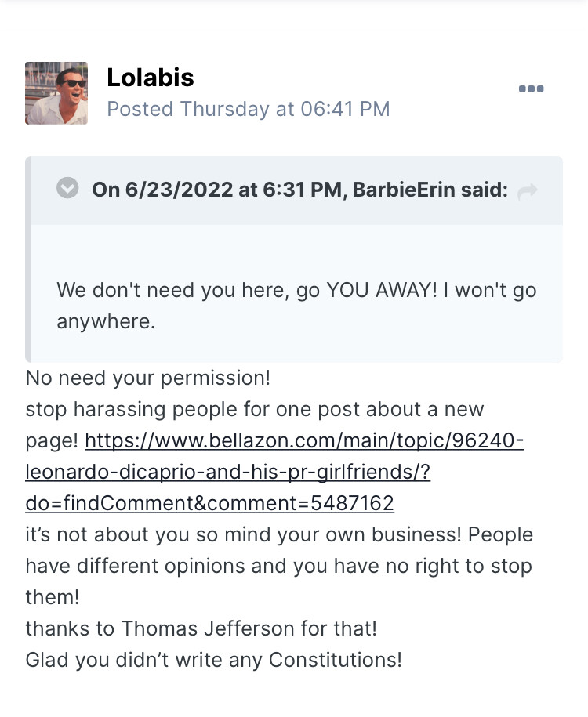Collapse the quoted BarbieErin message
588x717 pixels.
click(x=68, y=189)
